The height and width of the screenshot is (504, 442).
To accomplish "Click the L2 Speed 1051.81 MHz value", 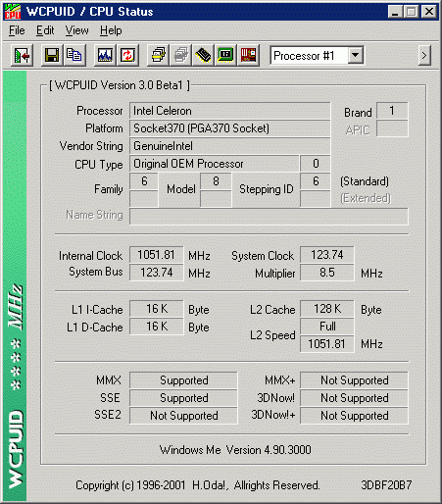I will tap(327, 344).
